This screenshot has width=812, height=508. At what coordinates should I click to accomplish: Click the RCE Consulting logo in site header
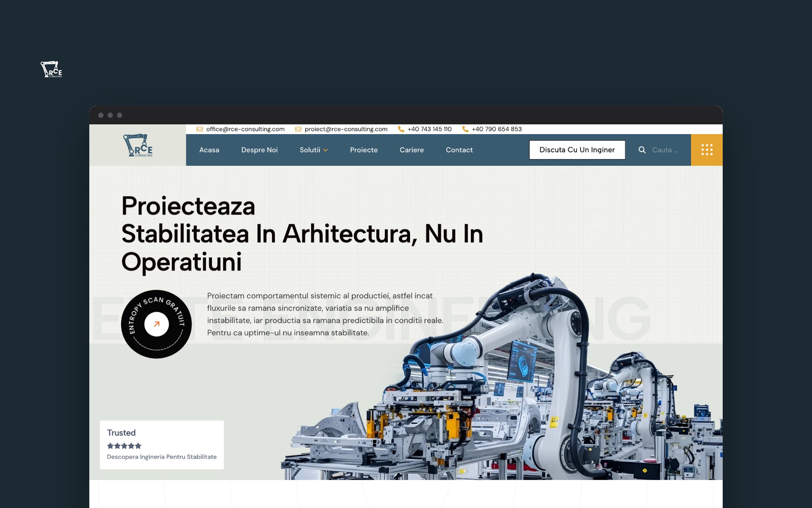click(x=138, y=145)
